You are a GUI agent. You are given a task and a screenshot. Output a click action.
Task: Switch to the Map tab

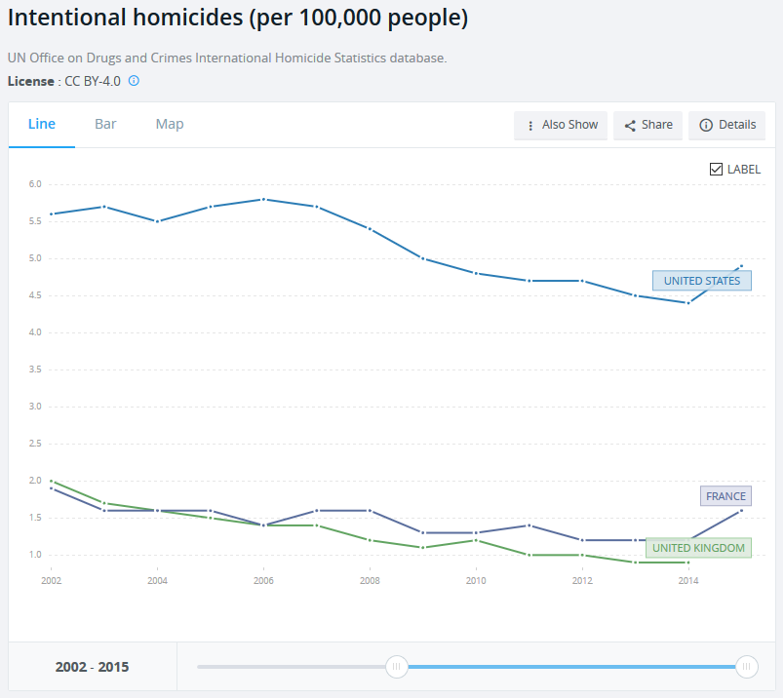(x=170, y=124)
